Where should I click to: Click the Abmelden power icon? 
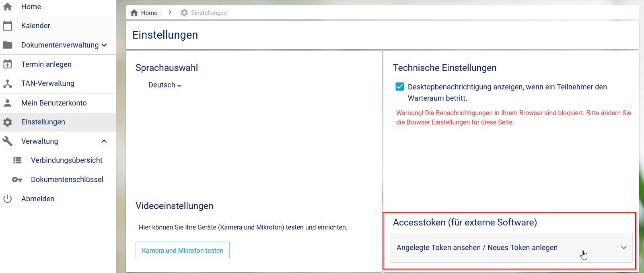coord(8,199)
